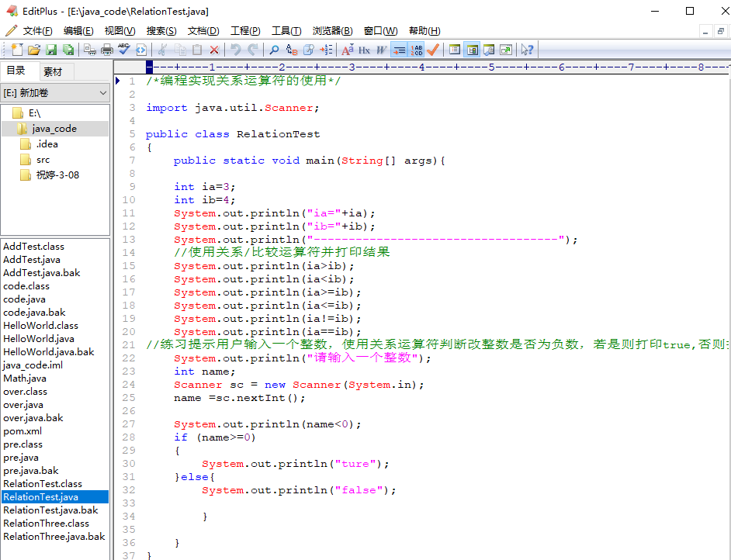Click the Go to Line icon

pyautogui.click(x=326, y=50)
